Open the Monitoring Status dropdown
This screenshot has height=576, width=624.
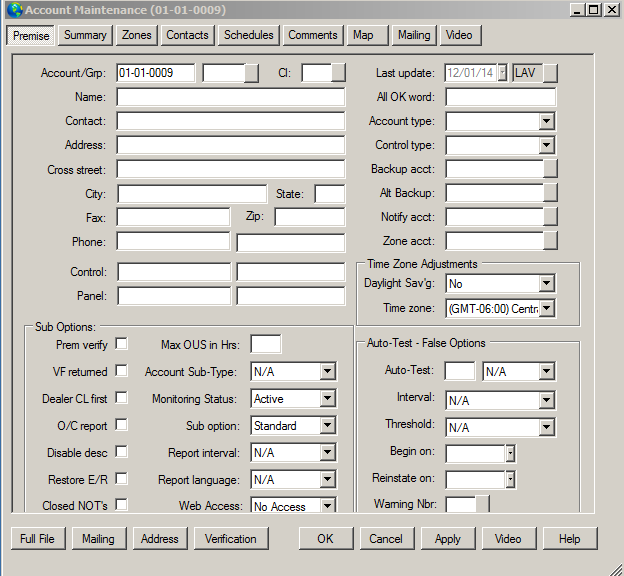[327, 398]
